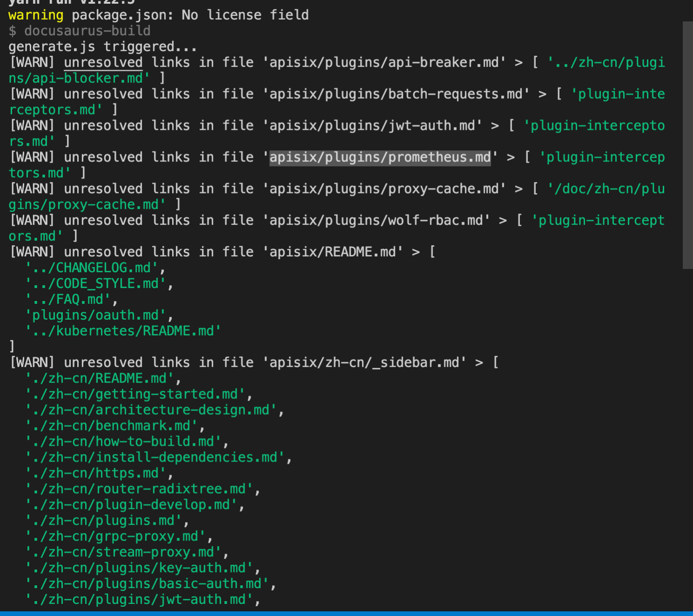Click the 'ns/api-blocker.md' wrapped link text

[x=80, y=78]
